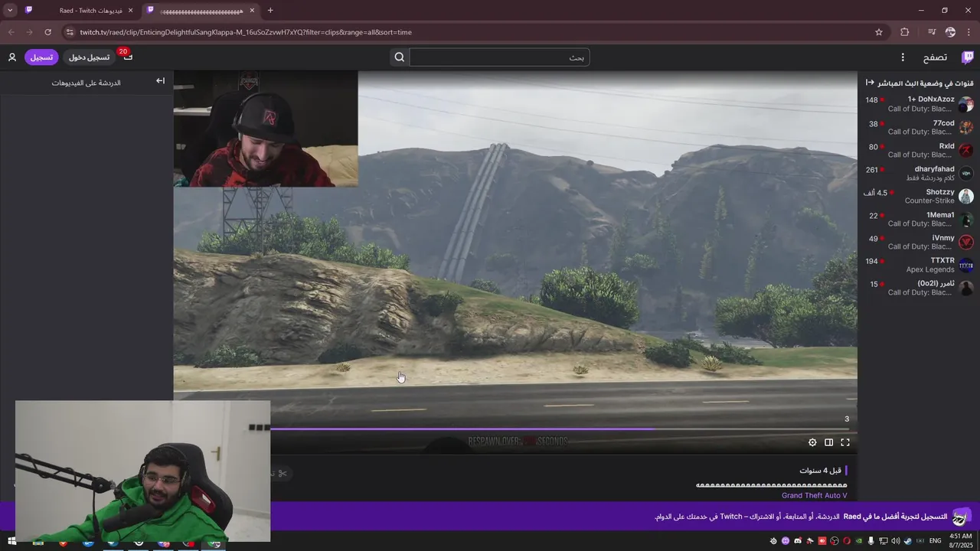This screenshot has height=551, width=980.
Task: Open the Windows Start menu
Action: pyautogui.click(x=11, y=541)
